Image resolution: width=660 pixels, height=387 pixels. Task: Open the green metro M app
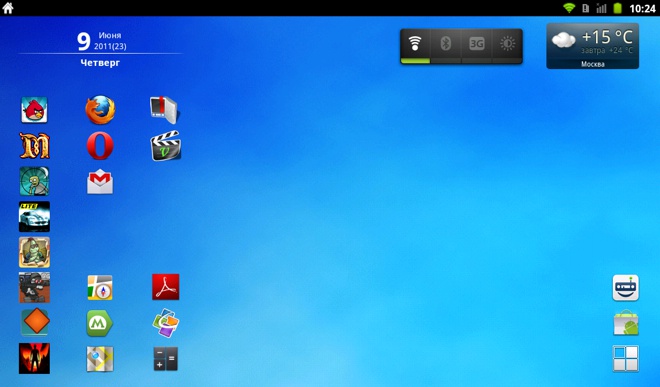pos(99,323)
